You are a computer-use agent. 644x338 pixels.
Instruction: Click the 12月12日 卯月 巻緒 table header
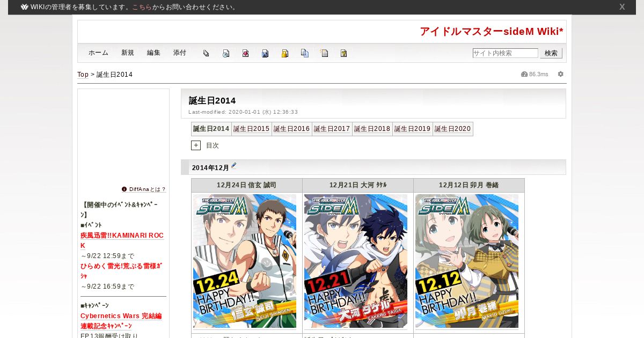tap(469, 185)
